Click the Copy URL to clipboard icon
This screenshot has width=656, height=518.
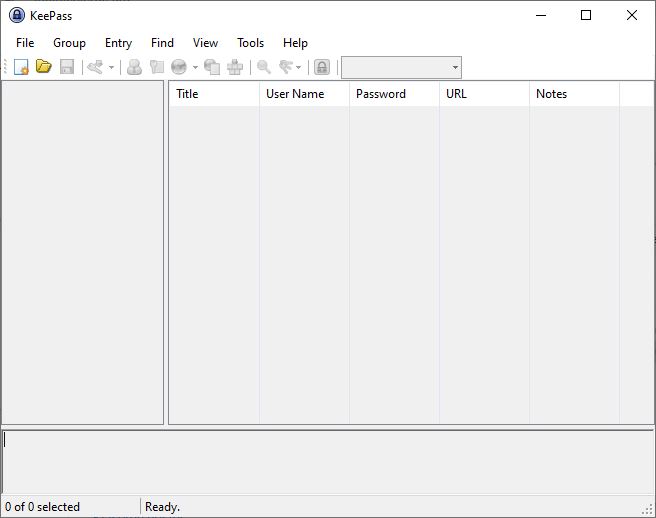(212, 67)
